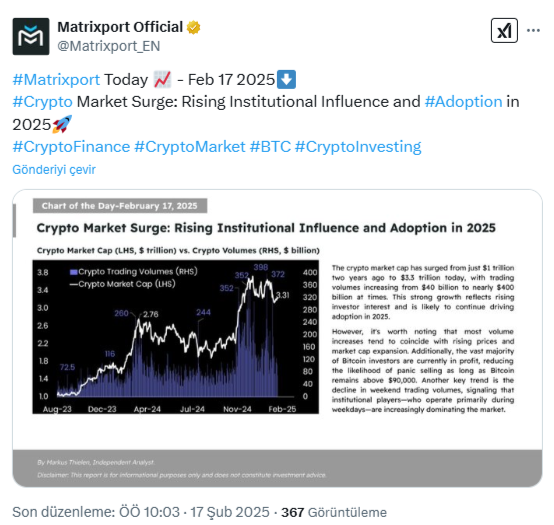
Task: Open the #CryptoMarket hashtag
Action: 190,147
